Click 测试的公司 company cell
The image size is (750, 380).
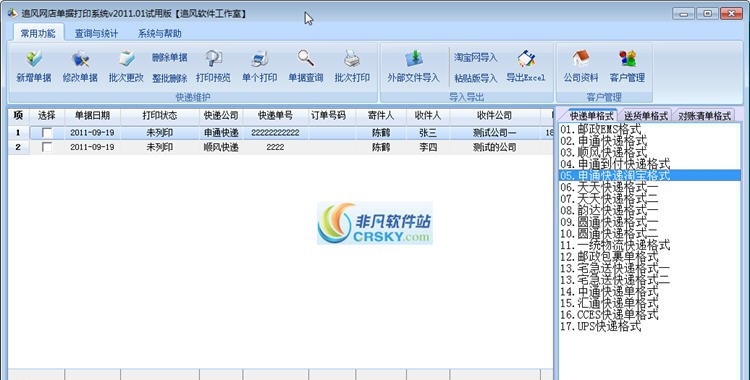[x=495, y=147]
